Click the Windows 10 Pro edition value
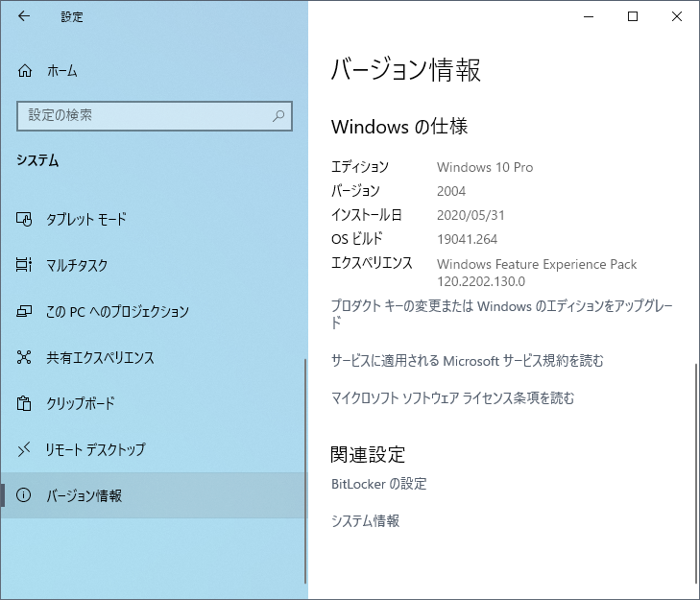700x600 pixels. coord(485,167)
